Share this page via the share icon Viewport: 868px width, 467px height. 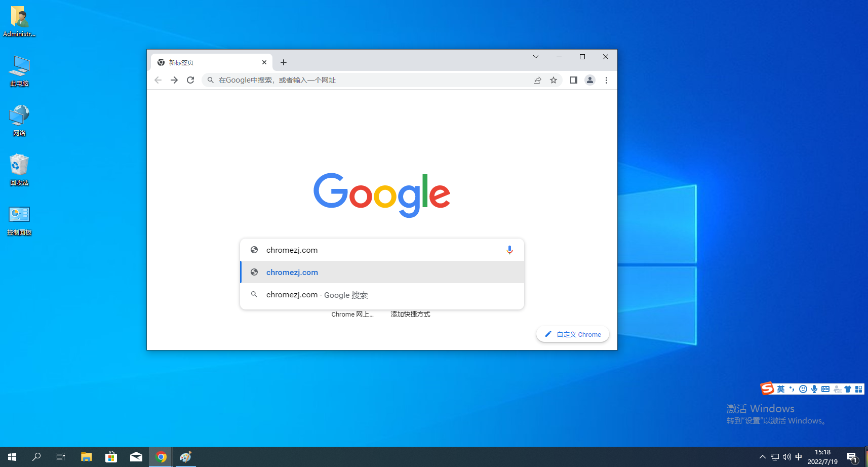coord(537,80)
